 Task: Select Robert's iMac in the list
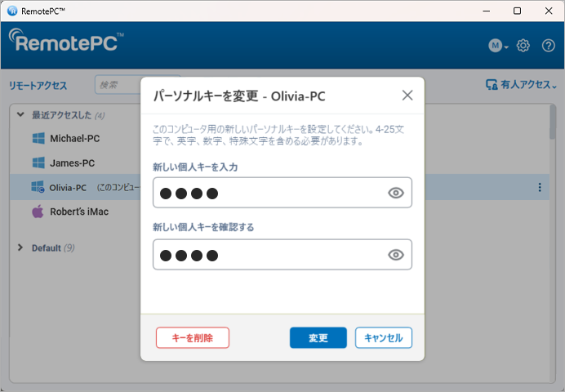(x=79, y=212)
